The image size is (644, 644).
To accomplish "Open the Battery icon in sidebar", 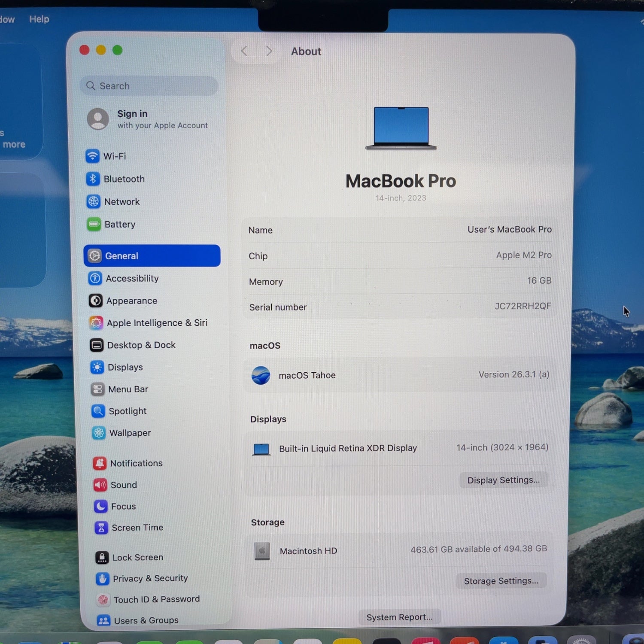I will tap(94, 224).
